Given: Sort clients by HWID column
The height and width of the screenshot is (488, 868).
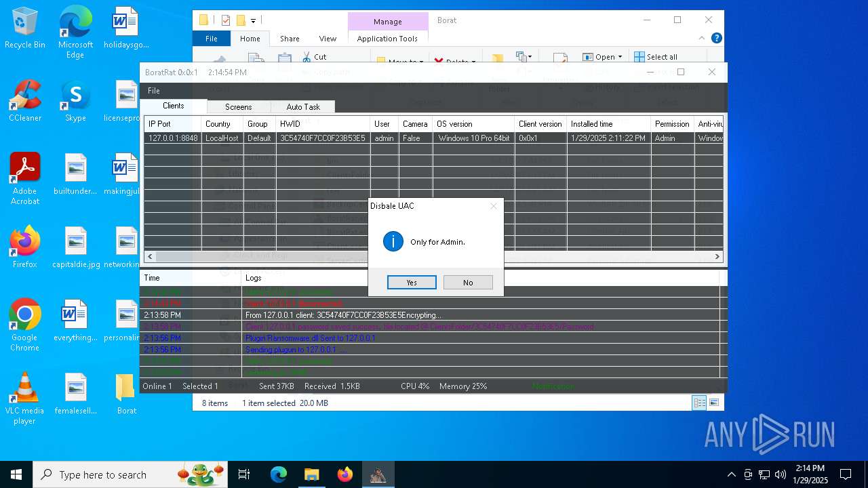Looking at the screenshot, I should pyautogui.click(x=323, y=124).
